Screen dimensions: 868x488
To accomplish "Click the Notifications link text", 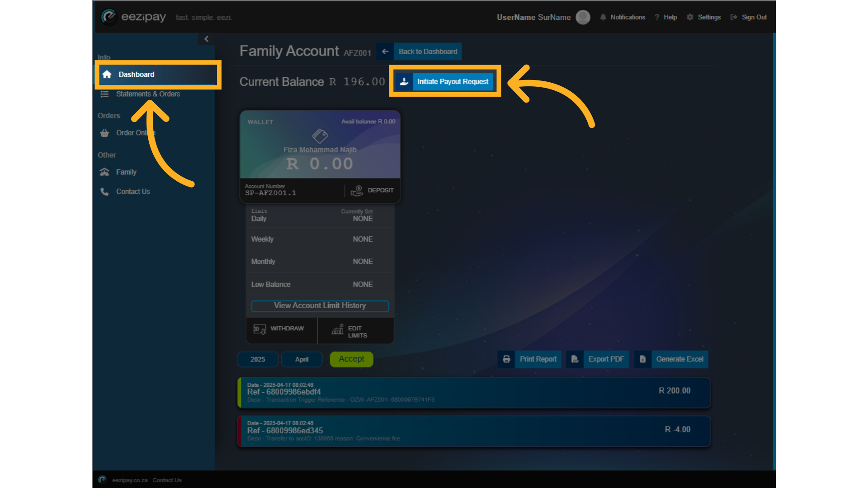I will pos(627,17).
